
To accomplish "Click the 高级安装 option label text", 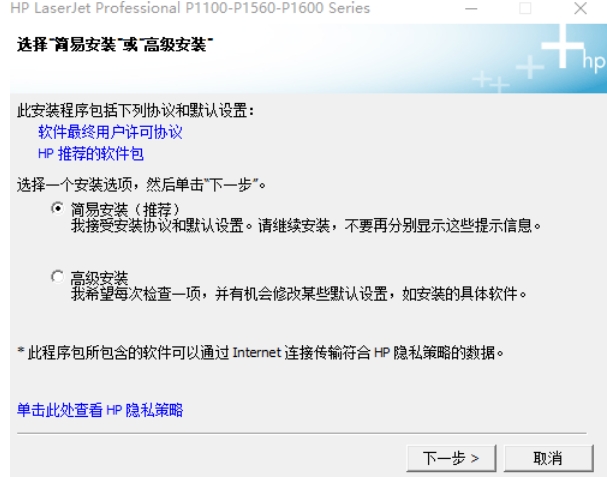I will coord(99,278).
